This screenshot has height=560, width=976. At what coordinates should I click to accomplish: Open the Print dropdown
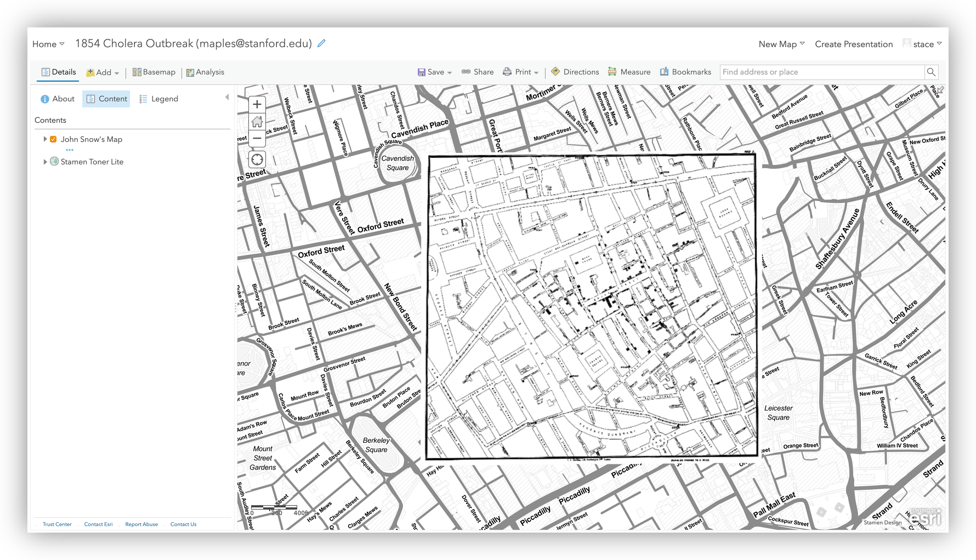(521, 72)
